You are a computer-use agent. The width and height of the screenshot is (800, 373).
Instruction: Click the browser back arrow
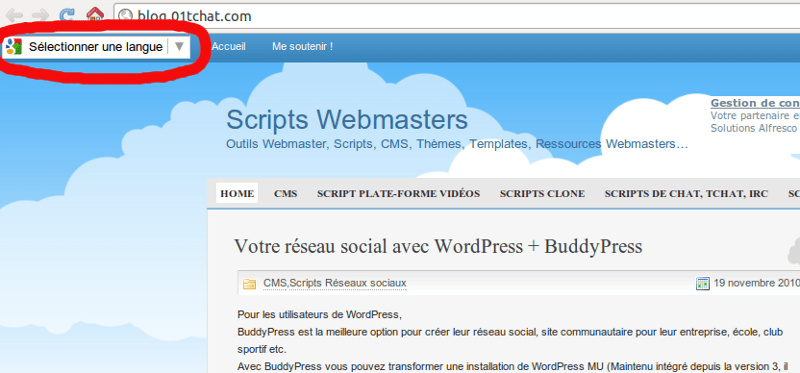click(x=15, y=14)
